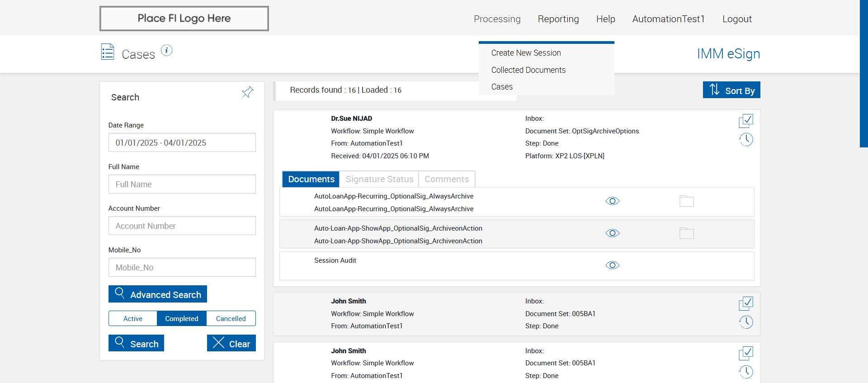Click the Cases document list icon
Viewport: 868px width, 383px height.
click(108, 52)
